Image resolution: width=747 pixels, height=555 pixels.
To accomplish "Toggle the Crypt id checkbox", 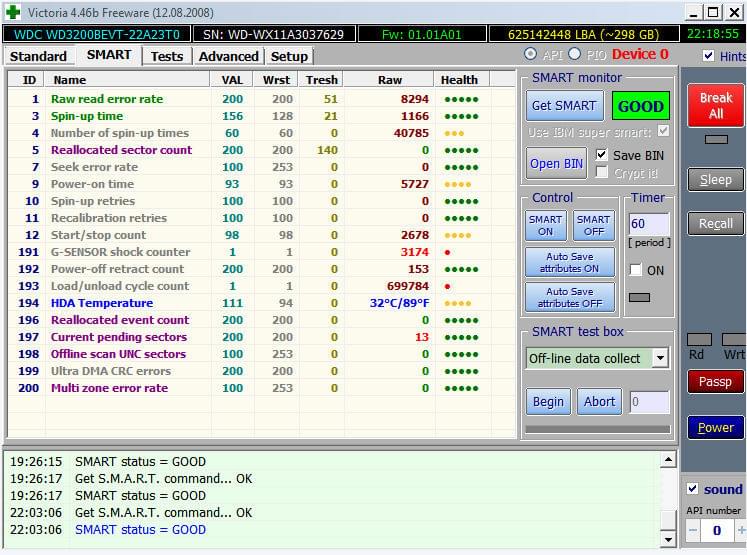I will click(x=602, y=172).
